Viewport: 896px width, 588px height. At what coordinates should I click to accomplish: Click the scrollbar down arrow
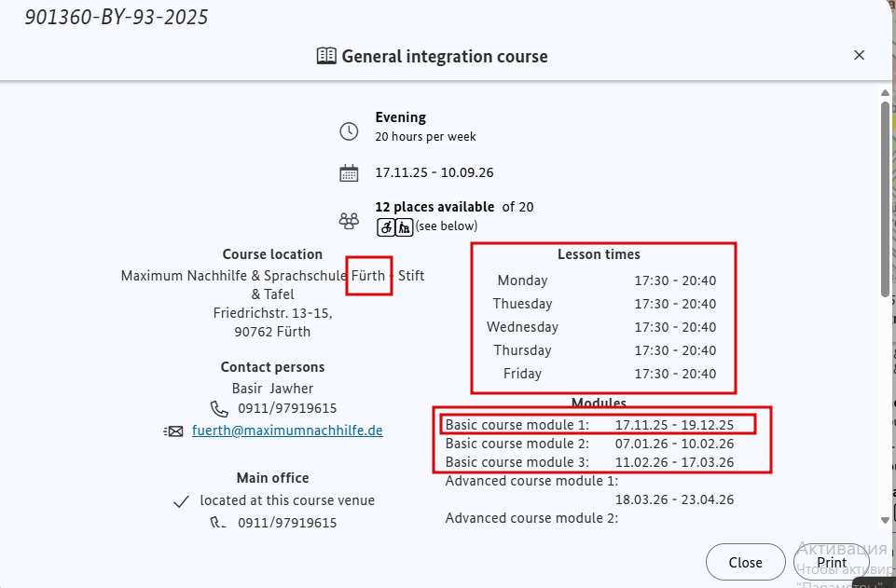tap(884, 519)
